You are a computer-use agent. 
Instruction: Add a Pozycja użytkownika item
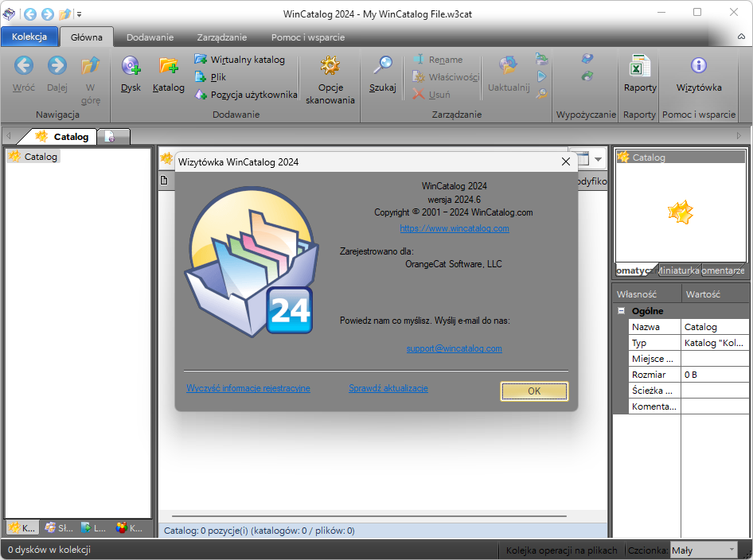[246, 95]
